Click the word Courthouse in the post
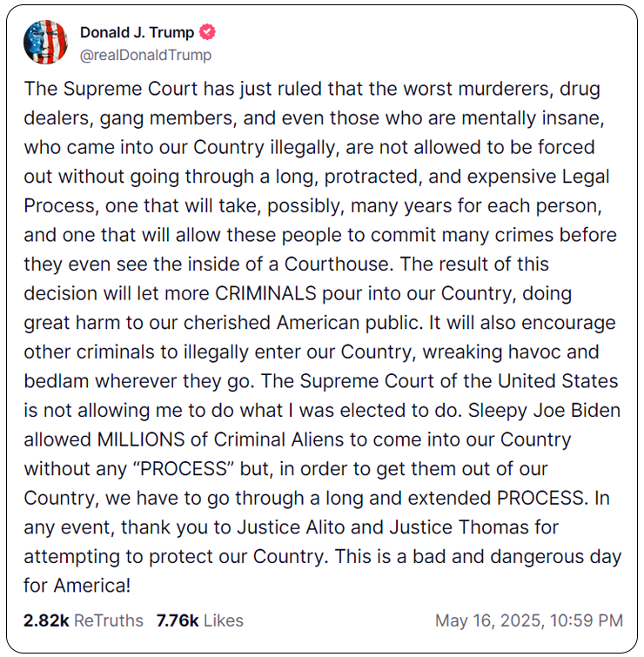 pyautogui.click(x=339, y=264)
